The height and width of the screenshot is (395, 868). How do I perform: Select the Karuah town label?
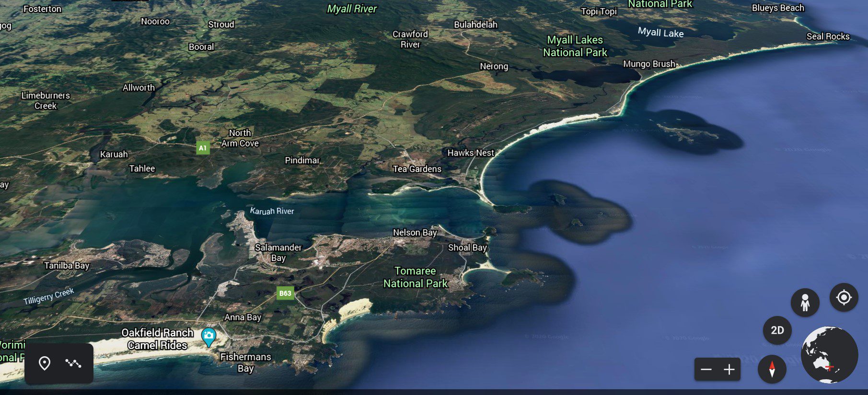114,154
